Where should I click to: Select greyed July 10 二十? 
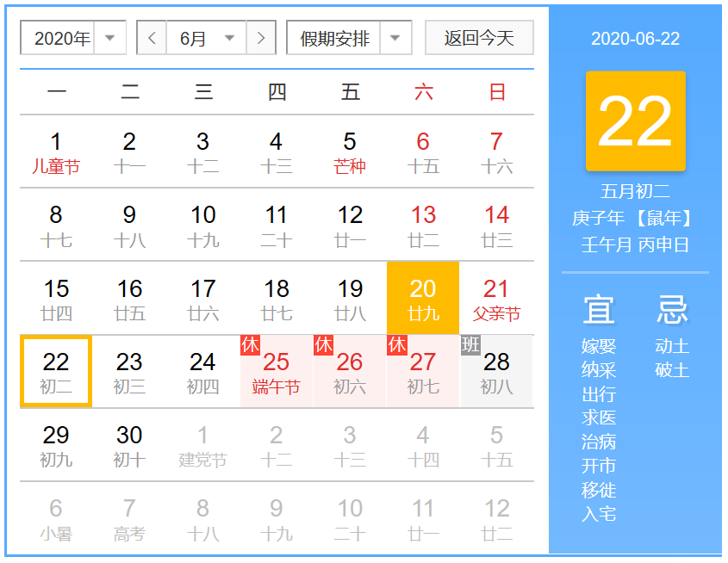[x=350, y=518]
